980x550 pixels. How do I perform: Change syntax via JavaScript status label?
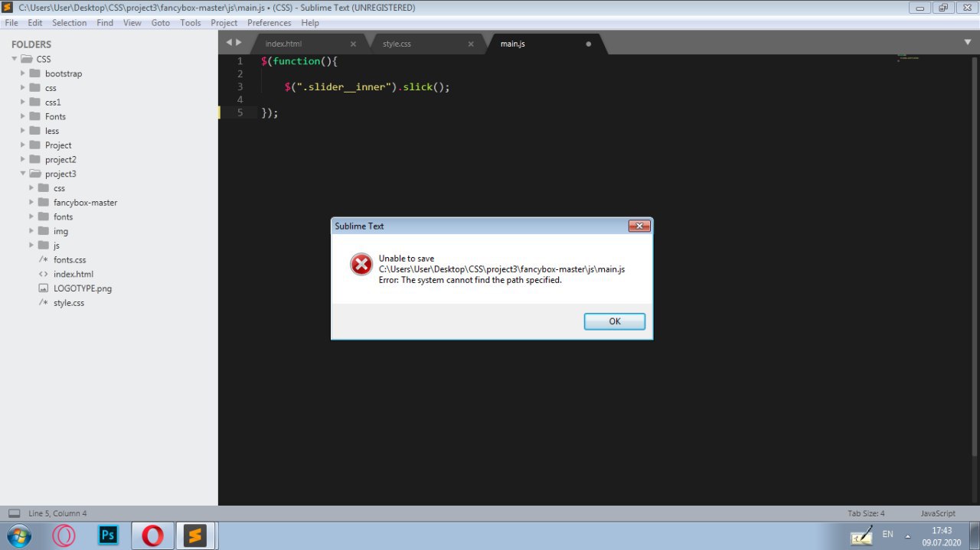(x=938, y=513)
